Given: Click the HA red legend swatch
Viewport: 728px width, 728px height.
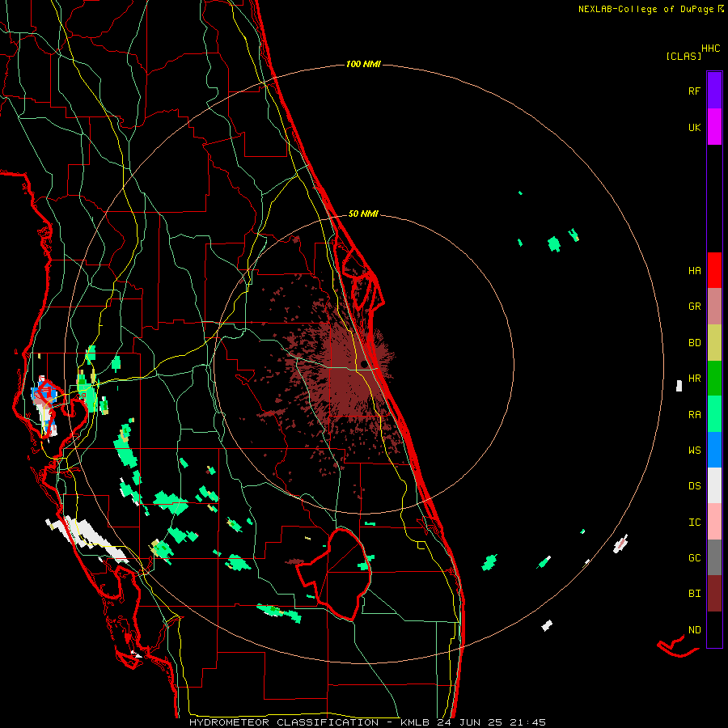Looking at the screenshot, I should point(714,270).
